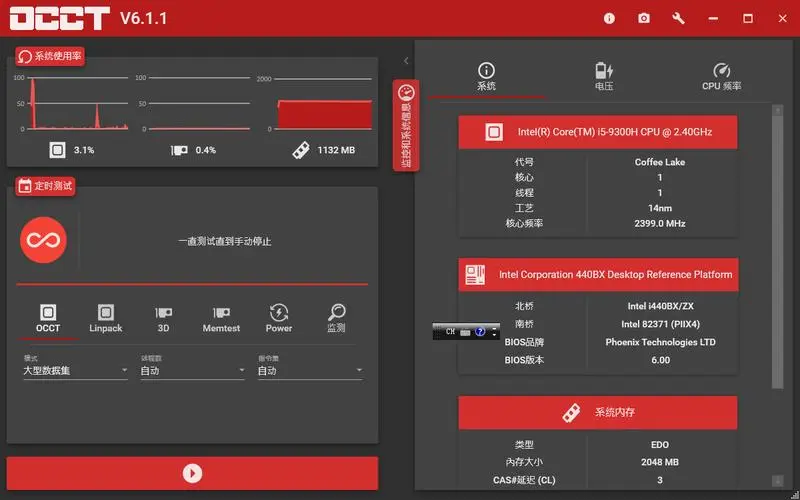Image resolution: width=800 pixels, height=500 pixels.
Task: Select the OCCT test tab
Action: pos(48,318)
